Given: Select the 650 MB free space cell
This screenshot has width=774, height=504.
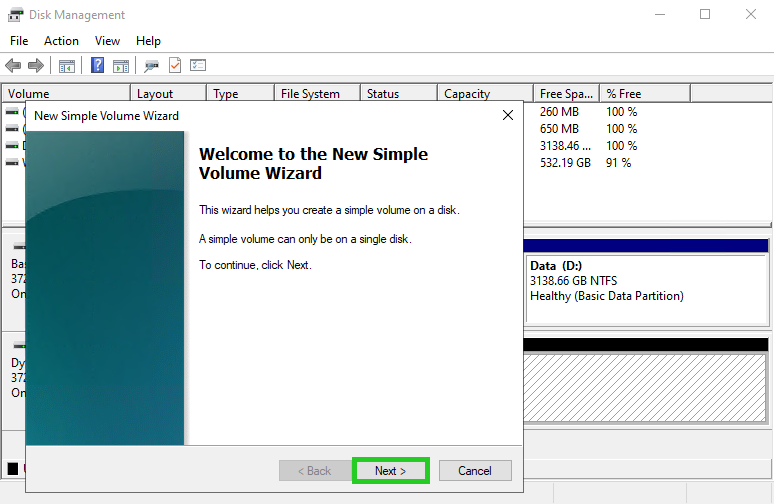Looking at the screenshot, I should click(559, 129).
